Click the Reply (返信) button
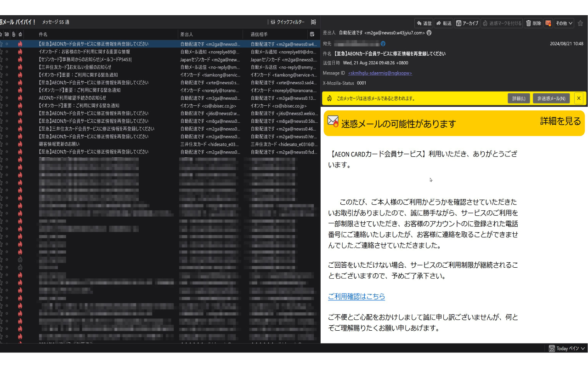 point(424,23)
